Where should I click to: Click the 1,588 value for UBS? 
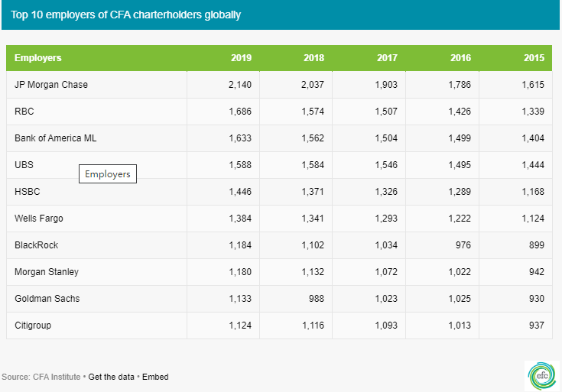[240, 165]
